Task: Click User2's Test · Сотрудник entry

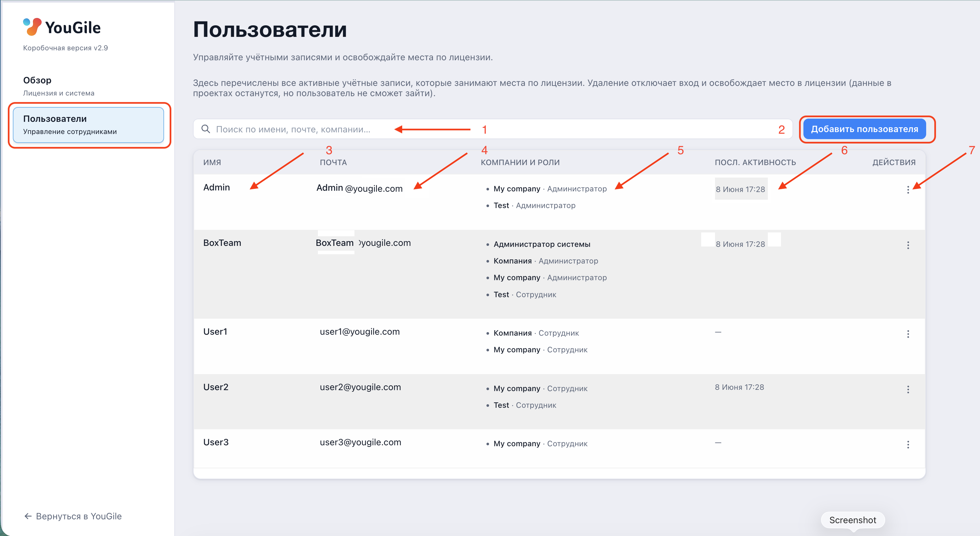Action: point(525,406)
